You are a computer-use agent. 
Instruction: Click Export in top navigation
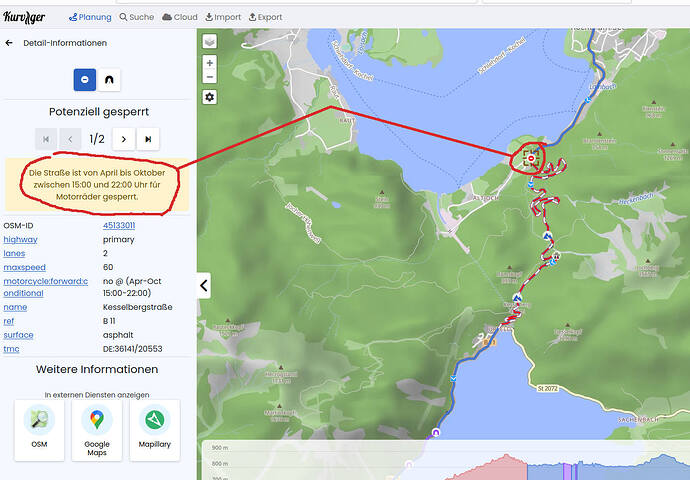[265, 17]
